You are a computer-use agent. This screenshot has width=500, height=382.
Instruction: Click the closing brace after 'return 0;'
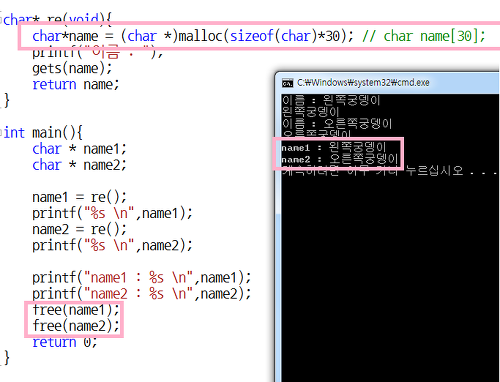tap(6, 358)
